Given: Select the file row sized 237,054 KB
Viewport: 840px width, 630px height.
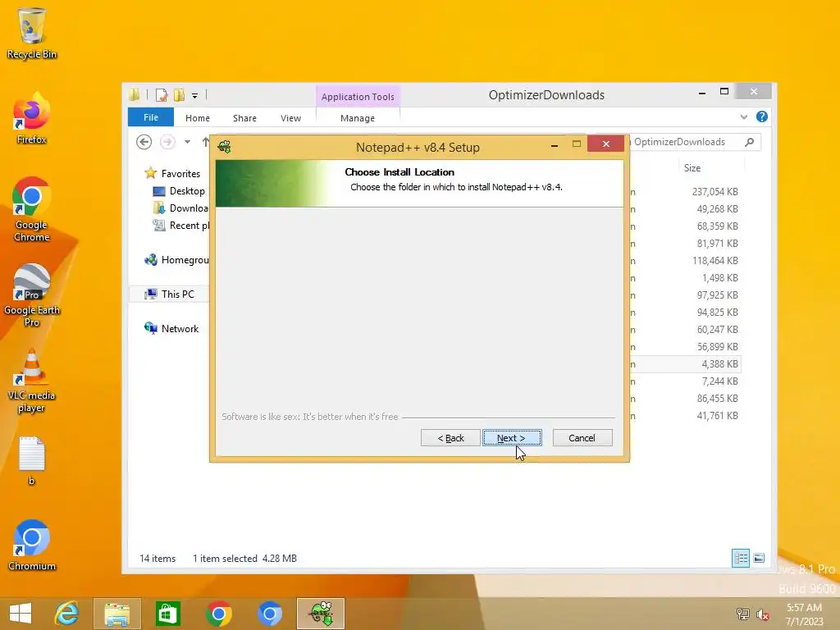Looking at the screenshot, I should (x=686, y=191).
